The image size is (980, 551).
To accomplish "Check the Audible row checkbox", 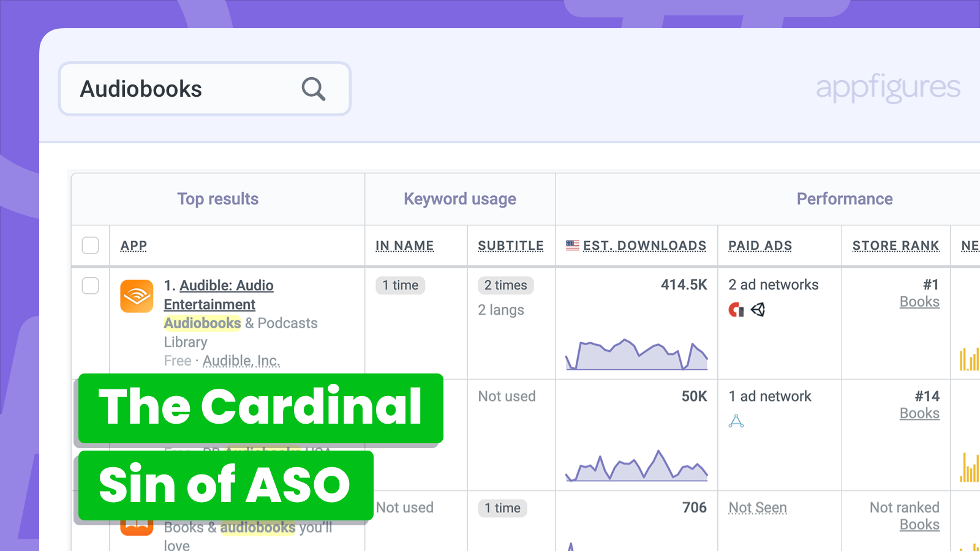I will (x=91, y=286).
